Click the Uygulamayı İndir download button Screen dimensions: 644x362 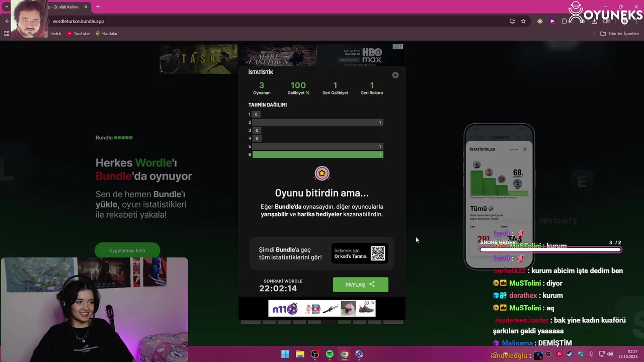(x=127, y=250)
